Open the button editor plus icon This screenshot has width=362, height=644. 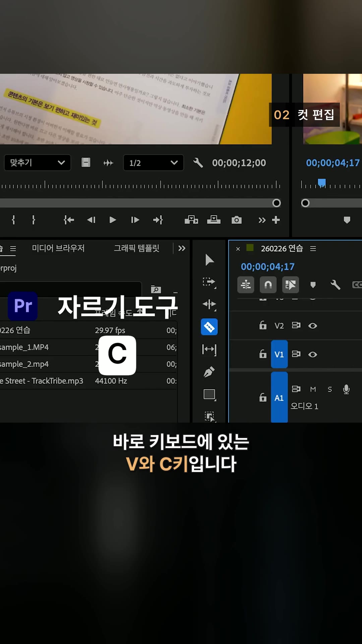tap(276, 220)
